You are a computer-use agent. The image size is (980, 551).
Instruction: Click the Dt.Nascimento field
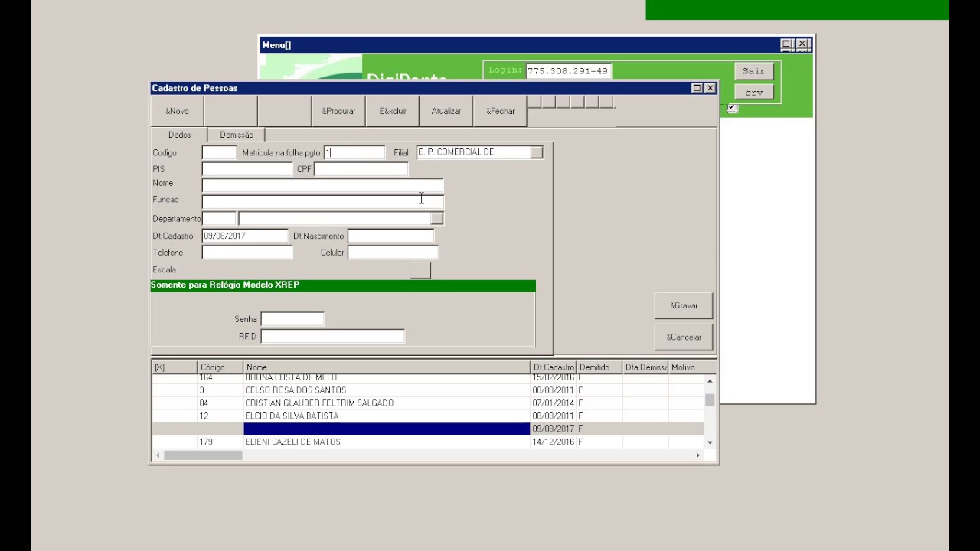coord(390,236)
